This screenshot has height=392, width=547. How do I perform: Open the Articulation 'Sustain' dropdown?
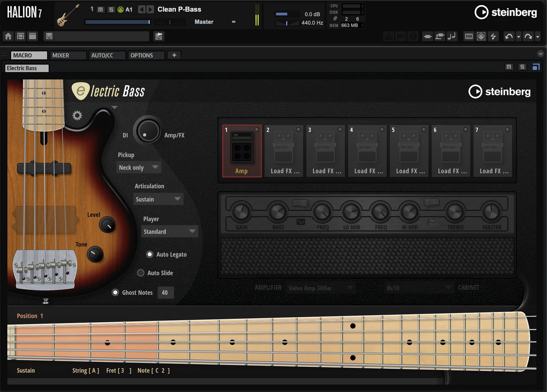point(158,199)
